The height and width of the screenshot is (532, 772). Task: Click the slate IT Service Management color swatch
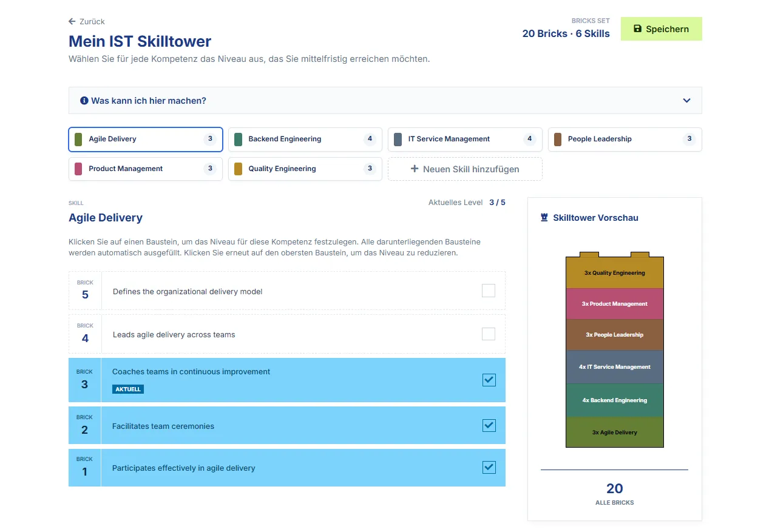[x=398, y=139]
